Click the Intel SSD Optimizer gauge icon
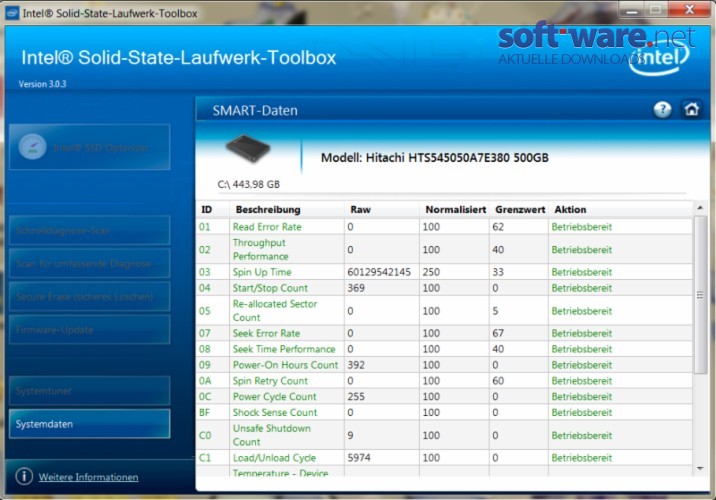 pos(32,147)
